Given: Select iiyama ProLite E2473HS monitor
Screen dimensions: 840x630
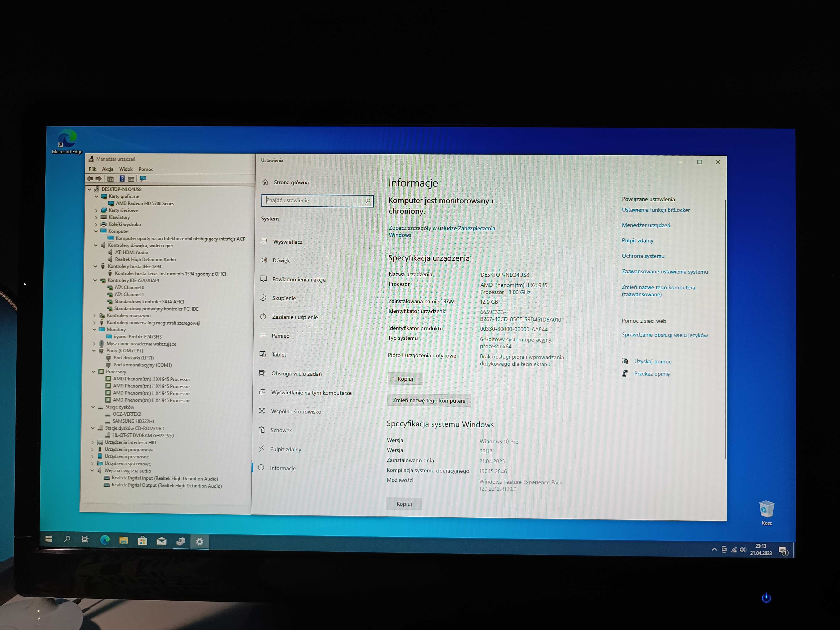Looking at the screenshot, I should click(x=138, y=336).
